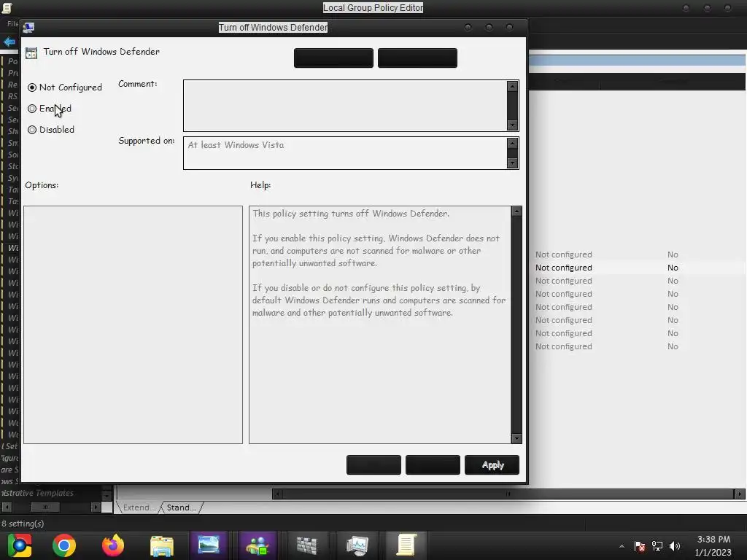Click the Comment box scroll up arrow
This screenshot has height=560, width=747.
[x=513, y=86]
